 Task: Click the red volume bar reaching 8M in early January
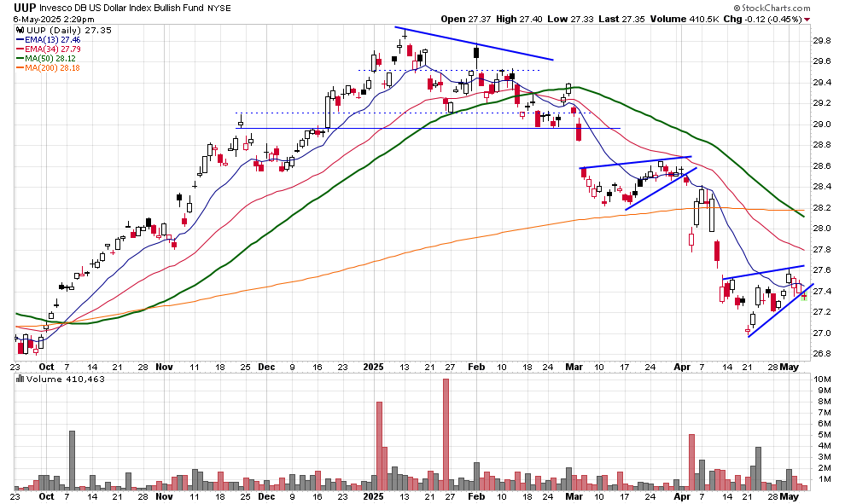pos(379,446)
